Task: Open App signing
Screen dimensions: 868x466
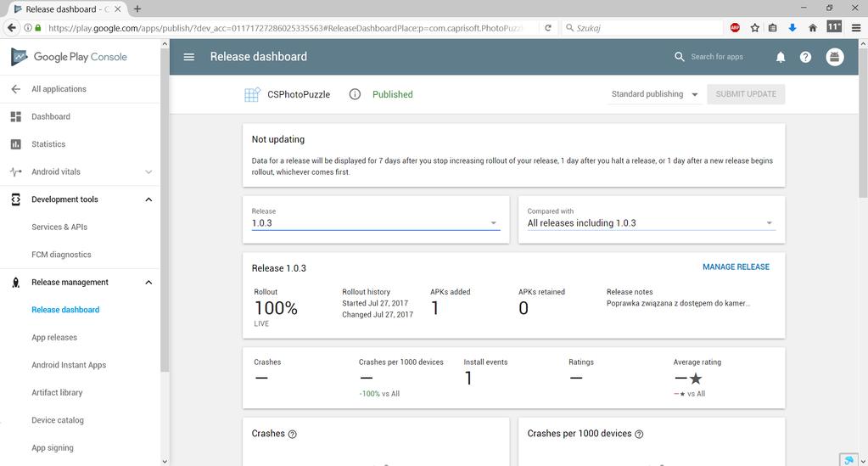Action: pos(53,447)
